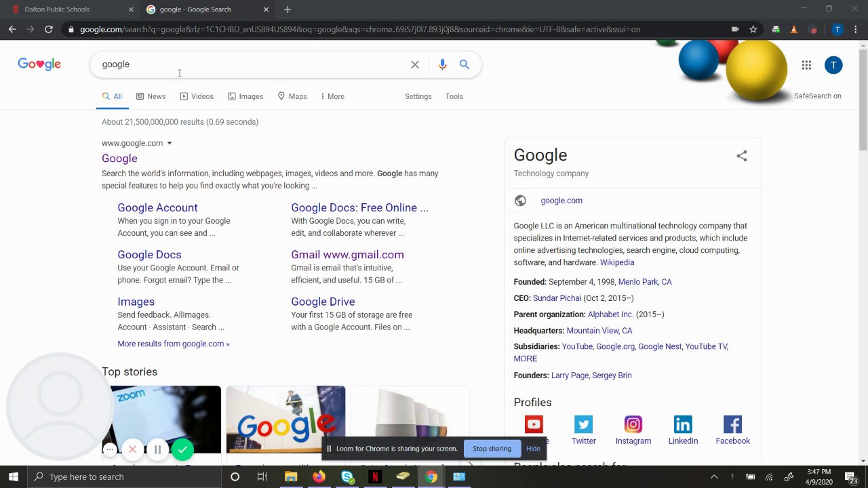Open the Zoom top story thumbnail
This screenshot has width=868, height=488.
(x=166, y=420)
